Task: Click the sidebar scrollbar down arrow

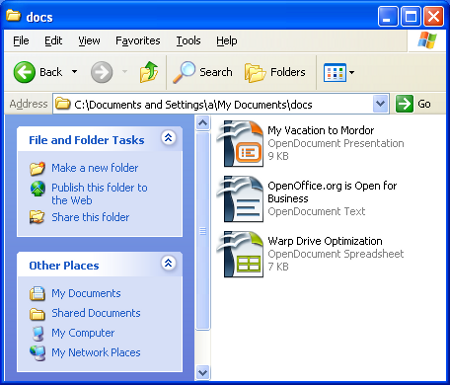Action: tap(203, 372)
